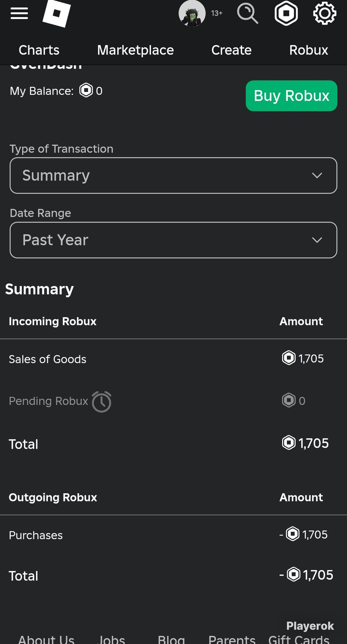Click the green Buy Robux button
The width and height of the screenshot is (347, 644).
click(291, 96)
